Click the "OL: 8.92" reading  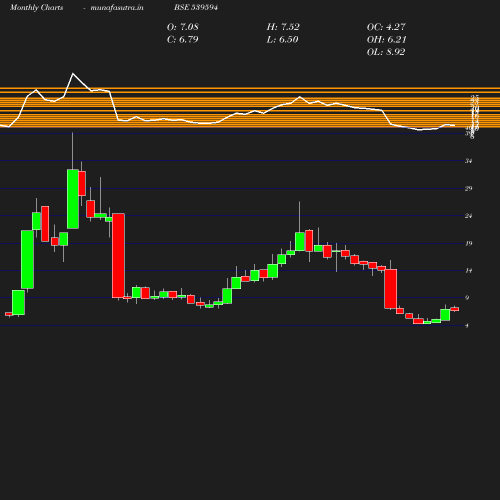[386, 52]
